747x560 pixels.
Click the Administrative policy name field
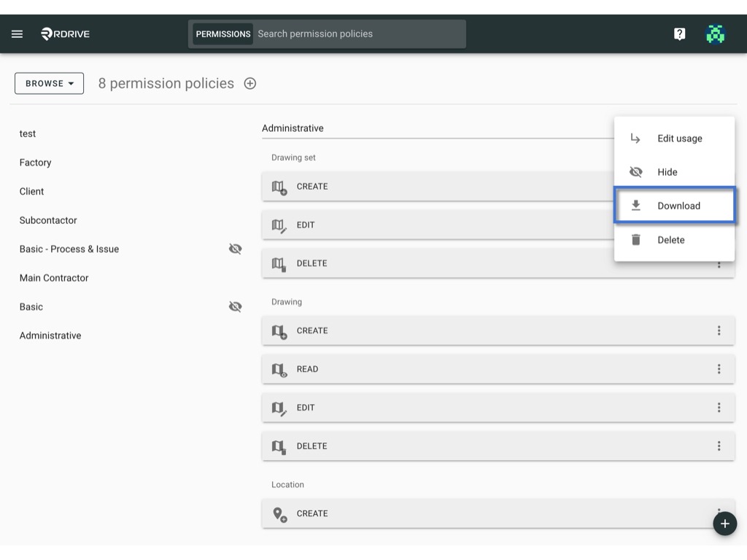pyautogui.click(x=438, y=128)
